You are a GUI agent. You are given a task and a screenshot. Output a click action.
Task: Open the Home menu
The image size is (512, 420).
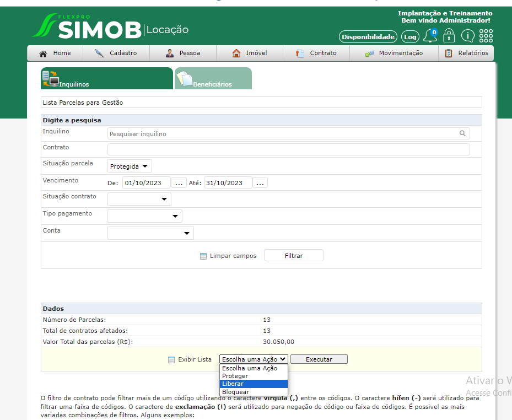coord(55,53)
